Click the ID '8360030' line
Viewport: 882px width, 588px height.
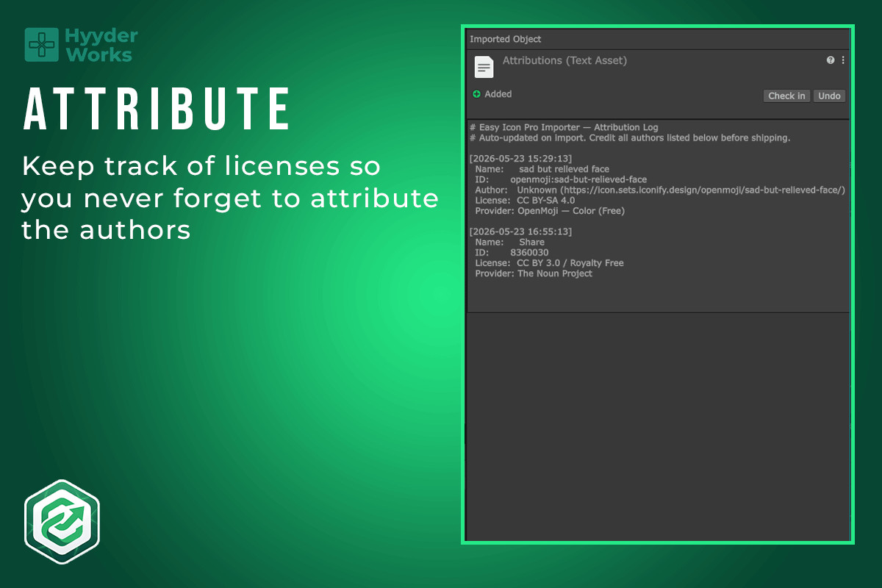pyautogui.click(x=512, y=253)
